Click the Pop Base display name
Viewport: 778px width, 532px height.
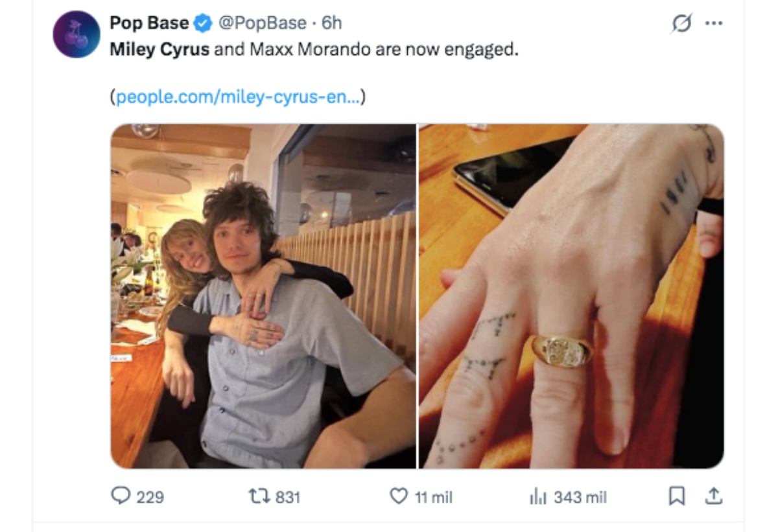(x=149, y=23)
